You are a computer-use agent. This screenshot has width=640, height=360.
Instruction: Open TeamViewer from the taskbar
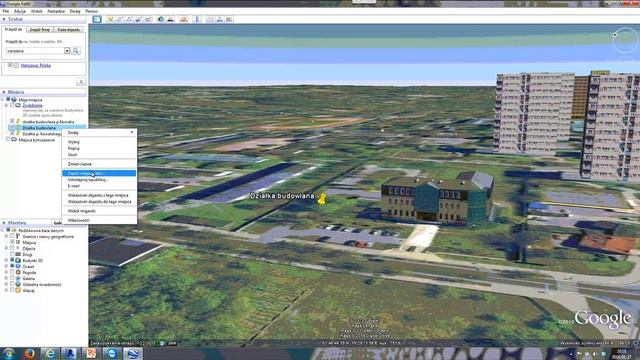[x=112, y=353]
